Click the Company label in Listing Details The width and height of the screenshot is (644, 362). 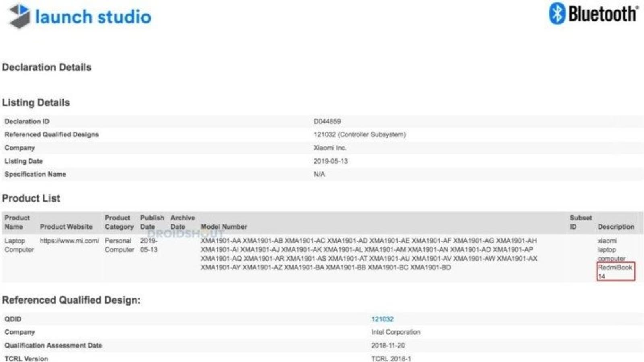(x=20, y=148)
